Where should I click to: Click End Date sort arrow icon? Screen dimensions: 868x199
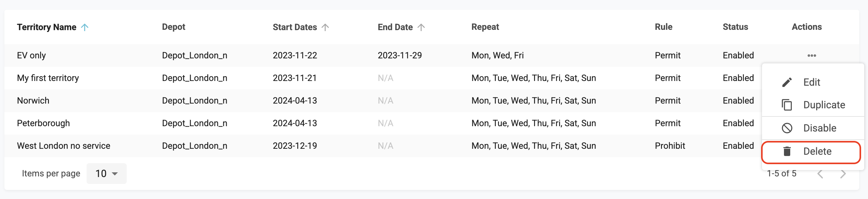[421, 27]
